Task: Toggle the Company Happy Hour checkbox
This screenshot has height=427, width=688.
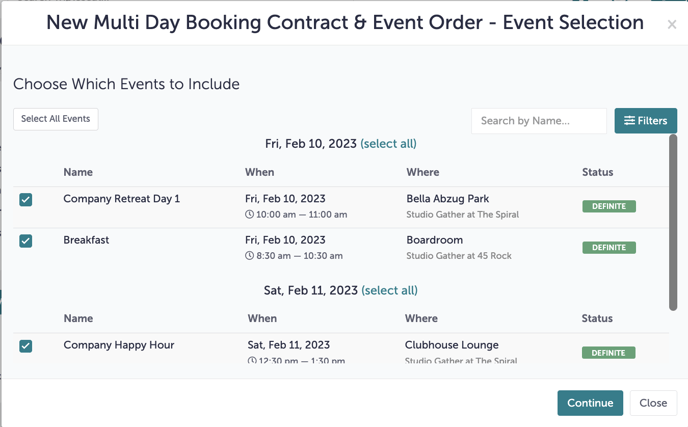Action: pyautogui.click(x=26, y=346)
